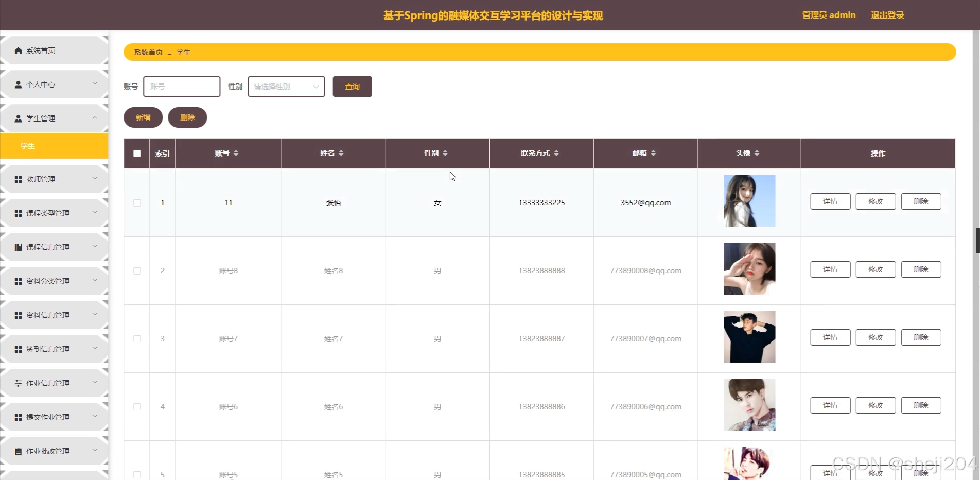Image resolution: width=980 pixels, height=480 pixels.
Task: Click the 个人中心 person icon
Action: point(18,84)
